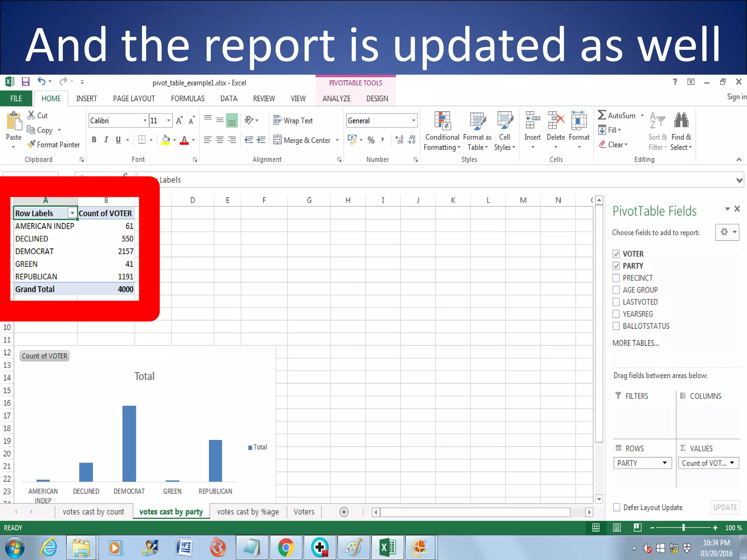Click the Paste clipboard icon

coord(14,121)
